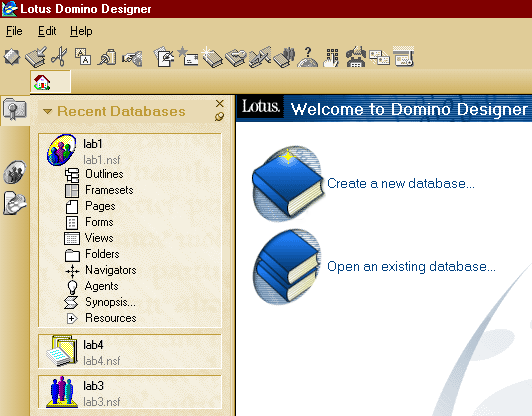The height and width of the screenshot is (416, 532).
Task: Open the File menu
Action: (x=14, y=31)
